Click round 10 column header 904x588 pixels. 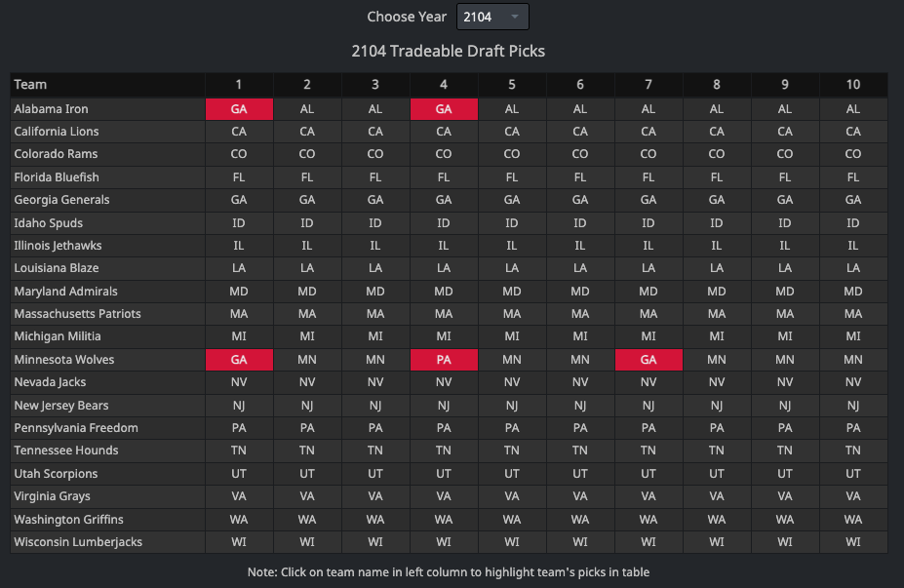tap(853, 85)
